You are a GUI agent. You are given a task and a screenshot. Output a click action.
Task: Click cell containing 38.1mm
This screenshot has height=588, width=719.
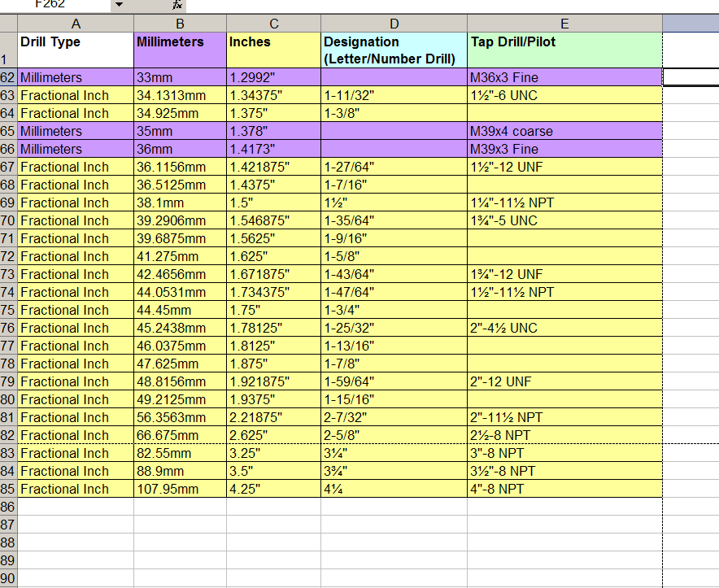[181, 203]
